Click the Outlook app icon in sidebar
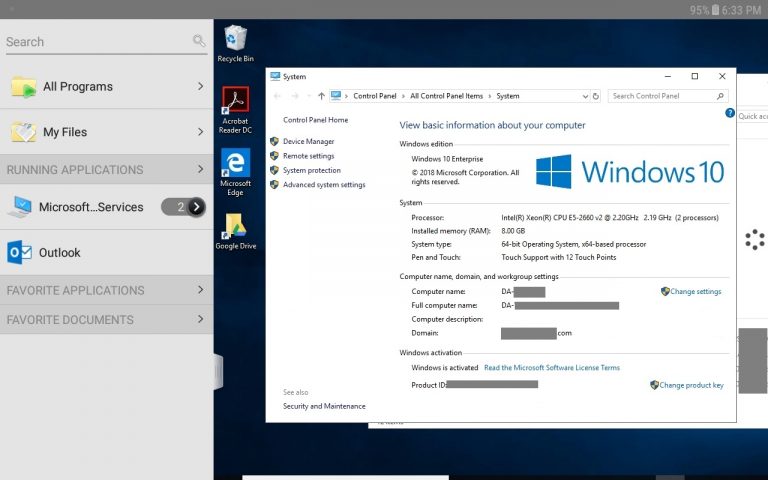768x480 pixels. (20, 253)
